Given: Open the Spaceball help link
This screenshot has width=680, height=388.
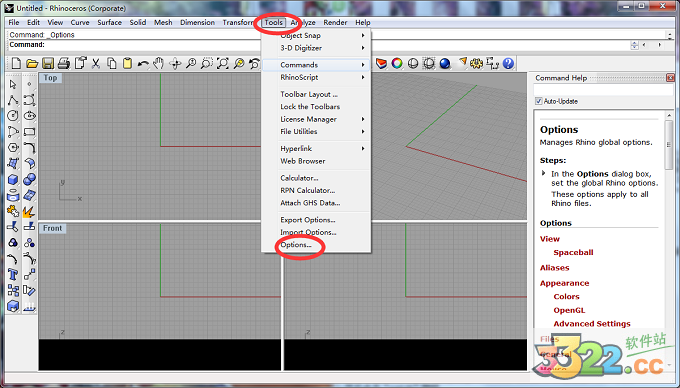Looking at the screenshot, I should 573,252.
